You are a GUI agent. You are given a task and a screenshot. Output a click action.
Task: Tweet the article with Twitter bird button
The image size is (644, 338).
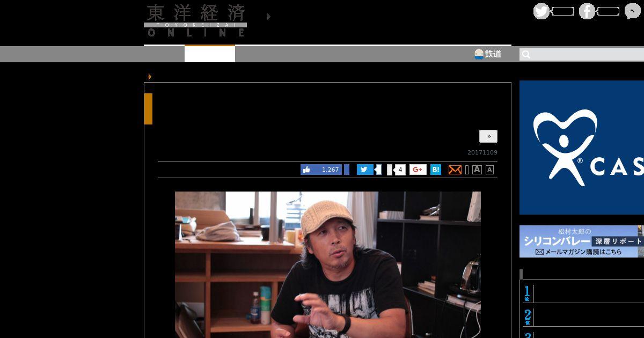(365, 170)
